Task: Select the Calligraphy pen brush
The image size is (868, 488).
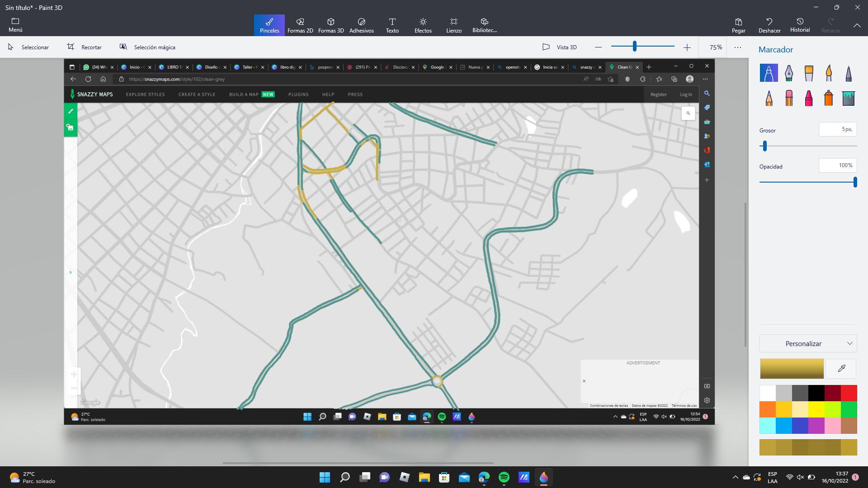Action: (789, 73)
